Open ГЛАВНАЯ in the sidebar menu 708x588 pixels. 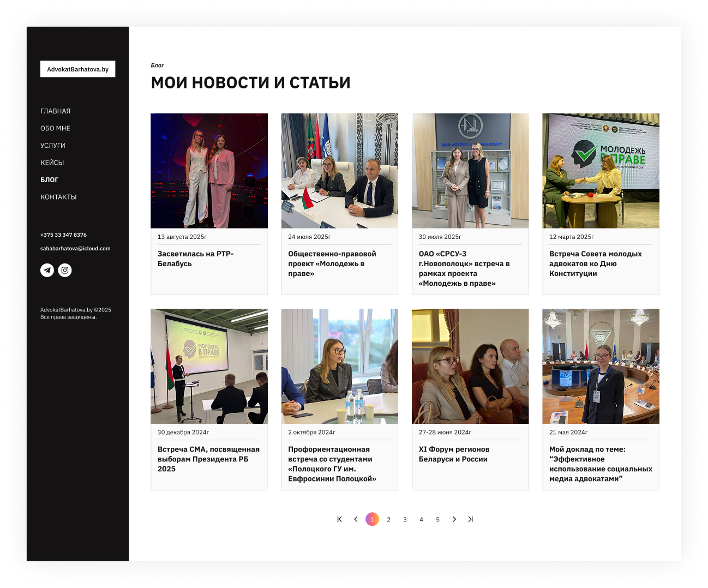(x=56, y=111)
